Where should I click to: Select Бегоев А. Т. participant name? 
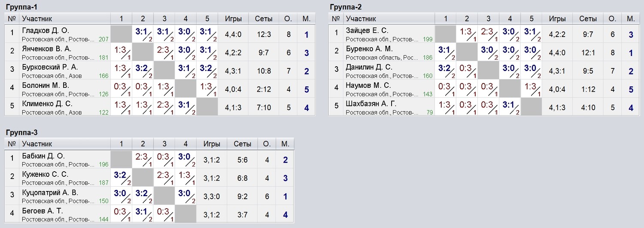(x=43, y=211)
